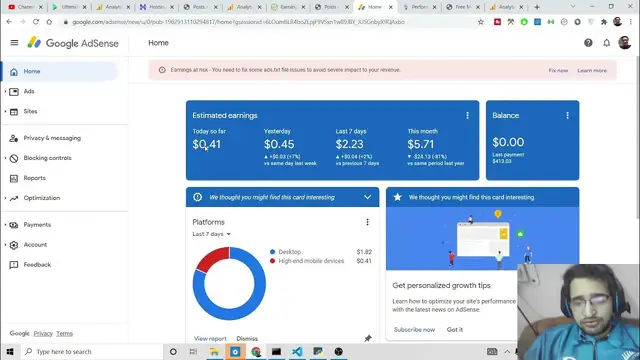Click the Terms footer link

point(64,333)
